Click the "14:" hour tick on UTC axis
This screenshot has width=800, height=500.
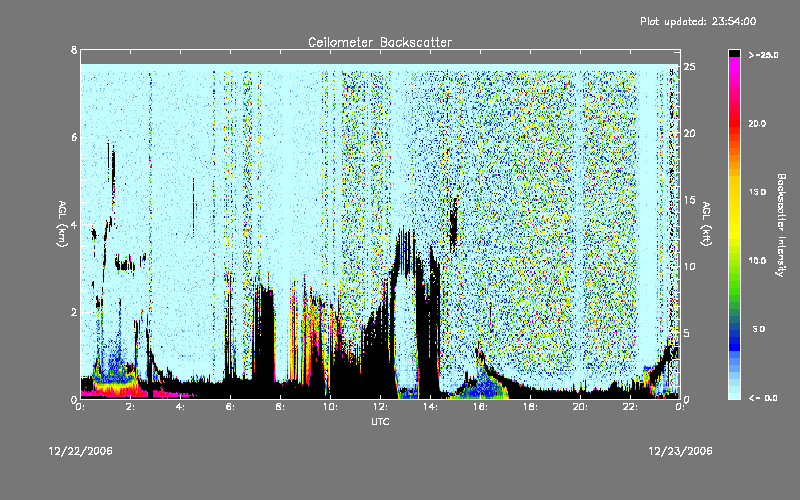430,407
